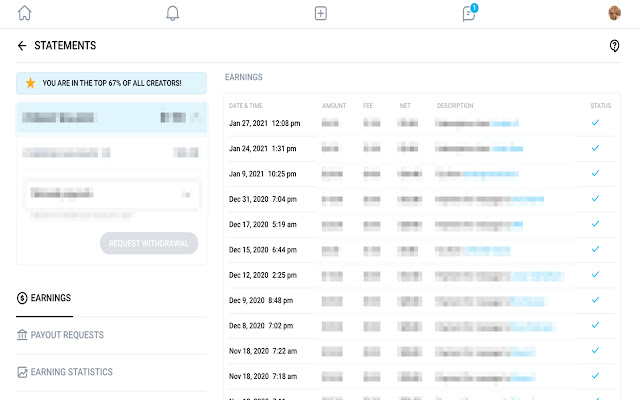This screenshot has width=640, height=400.
Task: Click the 'Dec 15, 2020 6:44 pm' date cell
Action: (x=263, y=250)
